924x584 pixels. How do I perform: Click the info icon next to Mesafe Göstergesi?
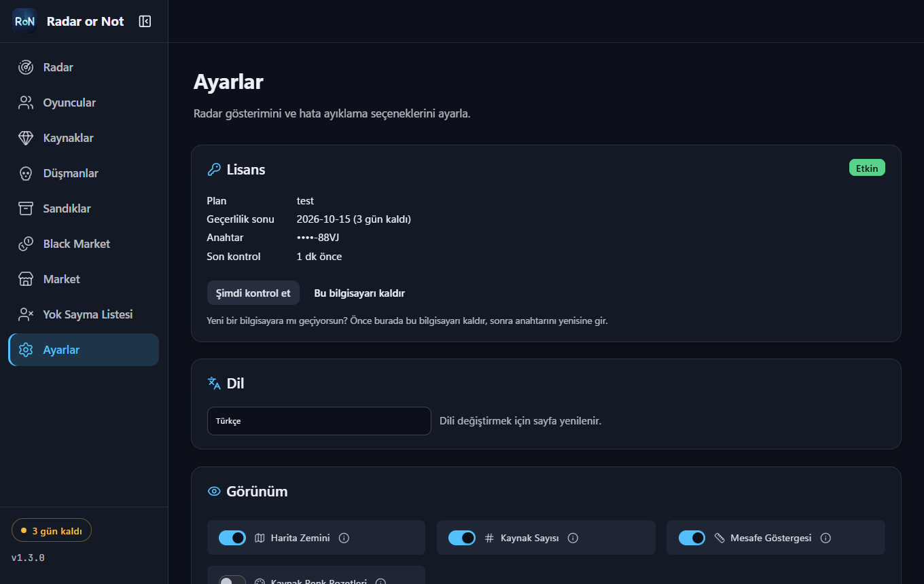825,538
